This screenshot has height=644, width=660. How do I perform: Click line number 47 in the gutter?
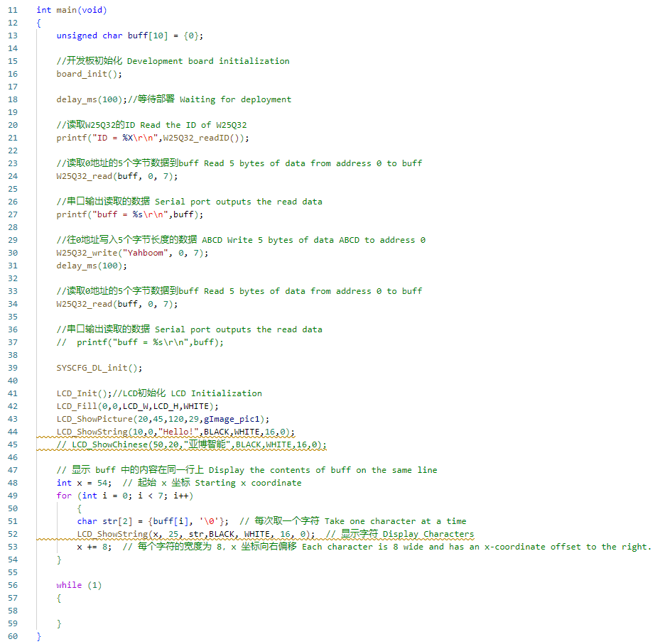13,470
